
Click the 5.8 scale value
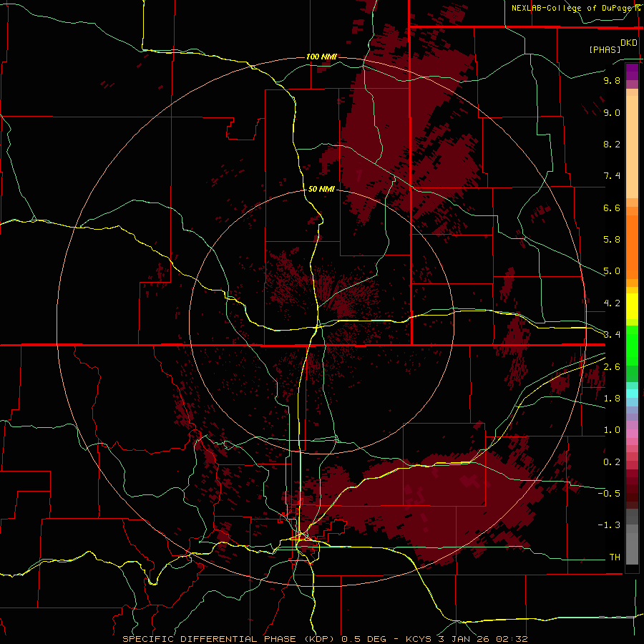[x=612, y=240]
